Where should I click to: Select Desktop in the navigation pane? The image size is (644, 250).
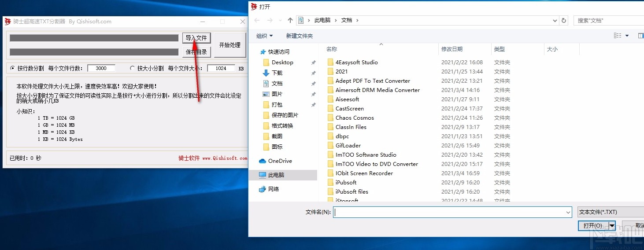click(282, 62)
